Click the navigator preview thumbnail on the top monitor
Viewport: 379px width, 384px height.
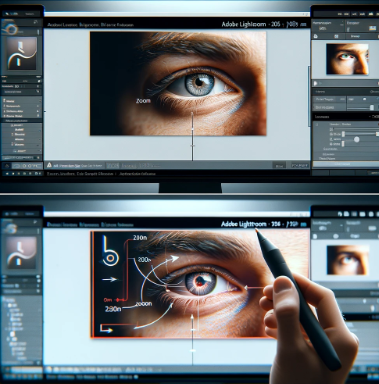[22, 53]
